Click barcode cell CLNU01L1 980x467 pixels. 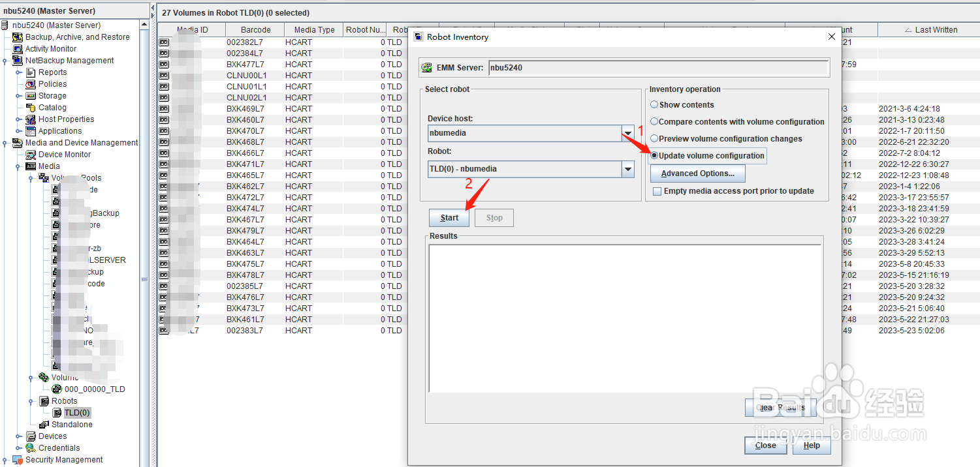(247, 87)
